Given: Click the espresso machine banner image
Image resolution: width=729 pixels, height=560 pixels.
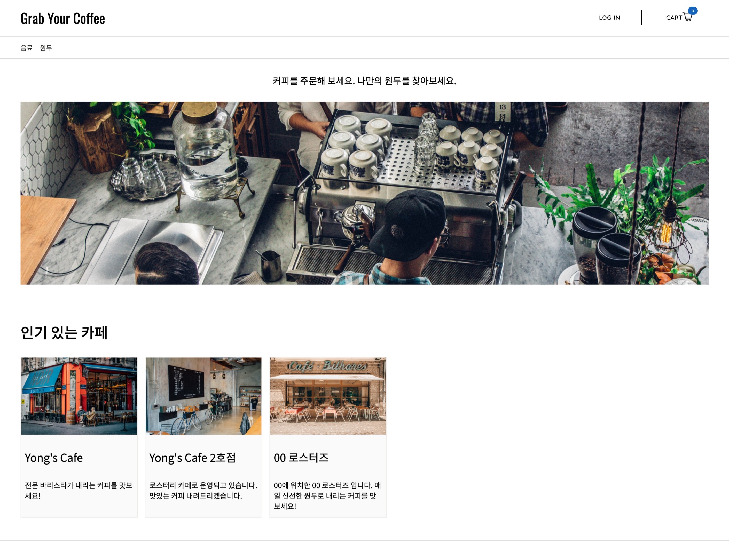Looking at the screenshot, I should coord(365,193).
